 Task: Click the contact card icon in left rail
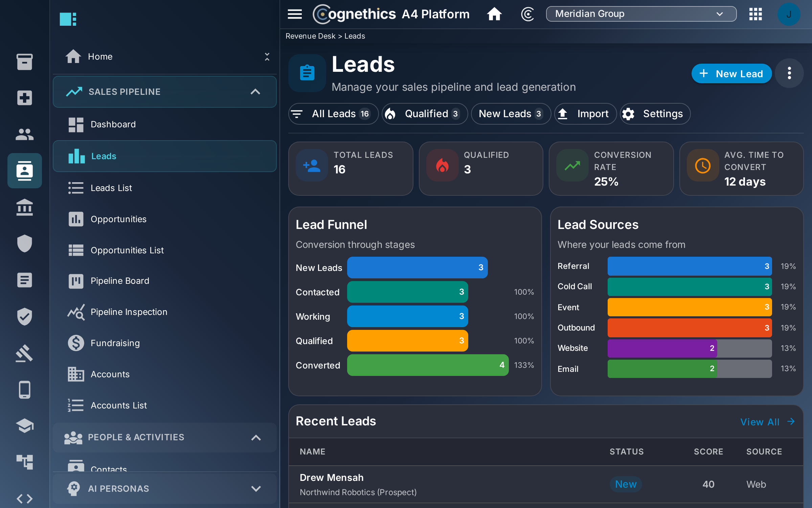coord(24,171)
